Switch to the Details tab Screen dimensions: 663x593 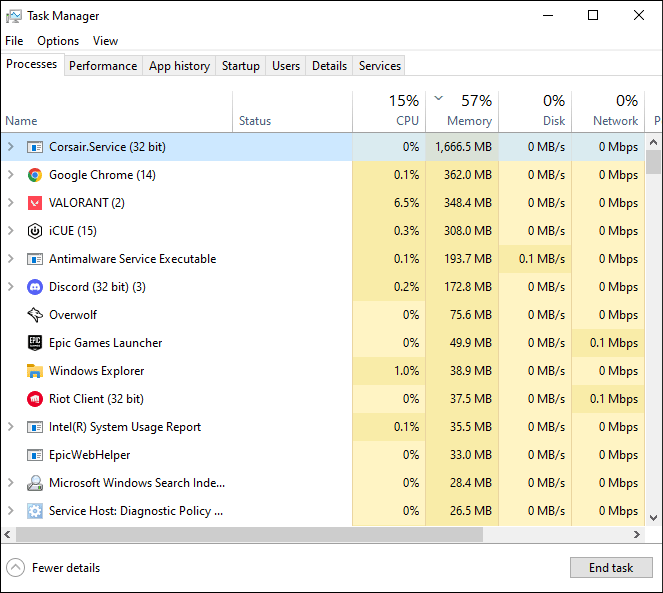pos(329,66)
